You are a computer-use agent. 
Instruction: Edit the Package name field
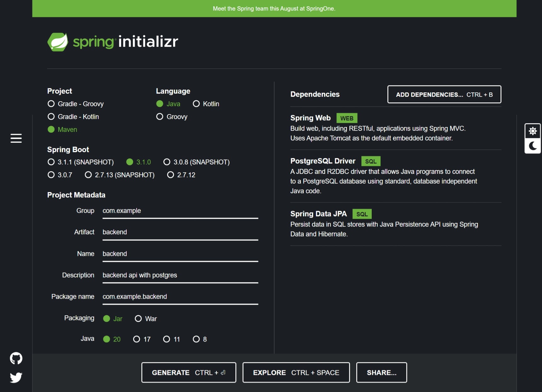pyautogui.click(x=180, y=297)
